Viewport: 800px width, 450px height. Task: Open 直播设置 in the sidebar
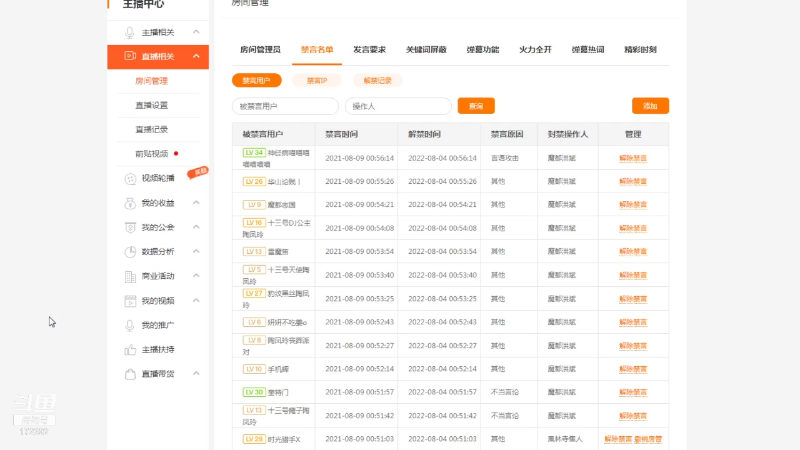click(x=152, y=105)
